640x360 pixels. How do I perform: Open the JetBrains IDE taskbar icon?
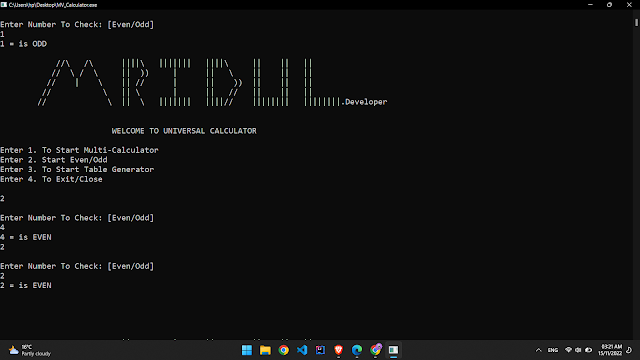click(320, 350)
